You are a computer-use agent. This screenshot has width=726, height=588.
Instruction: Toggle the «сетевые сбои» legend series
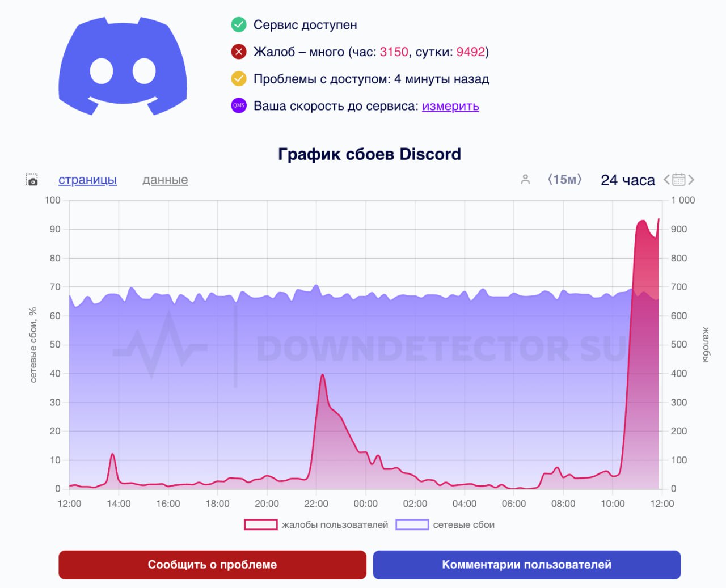coord(445,525)
